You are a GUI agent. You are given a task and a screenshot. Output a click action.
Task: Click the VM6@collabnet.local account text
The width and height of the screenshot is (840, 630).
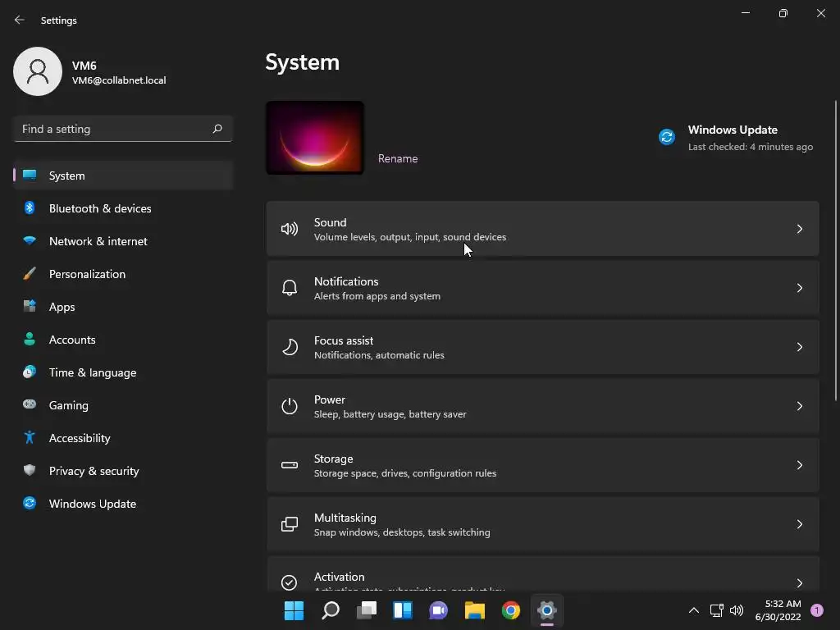(119, 80)
